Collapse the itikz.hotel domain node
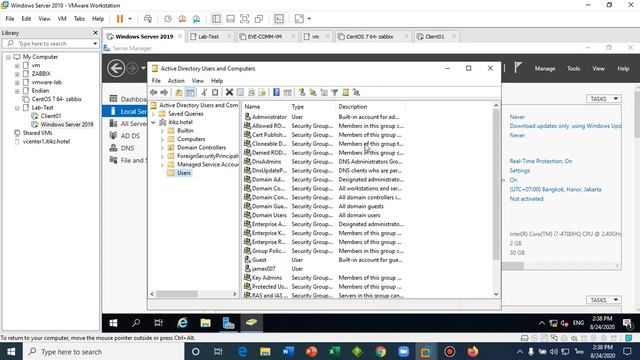The image size is (640, 360). pos(153,122)
